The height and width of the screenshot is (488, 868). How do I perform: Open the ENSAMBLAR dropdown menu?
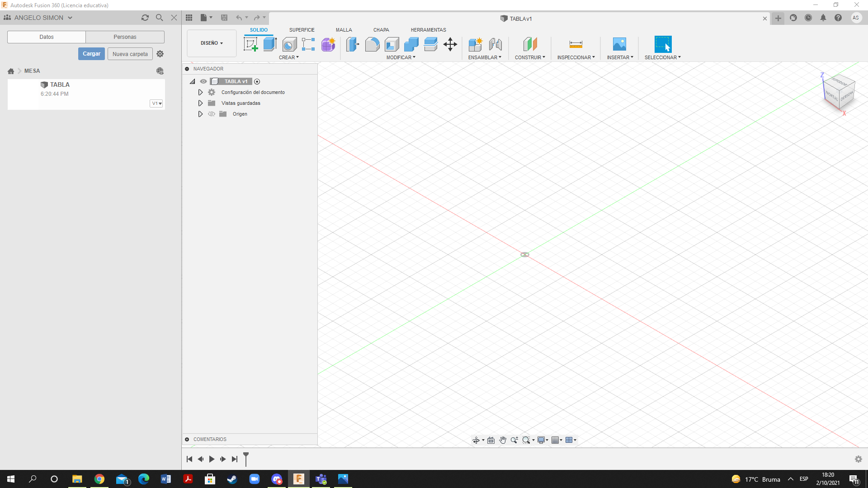pyautogui.click(x=485, y=57)
